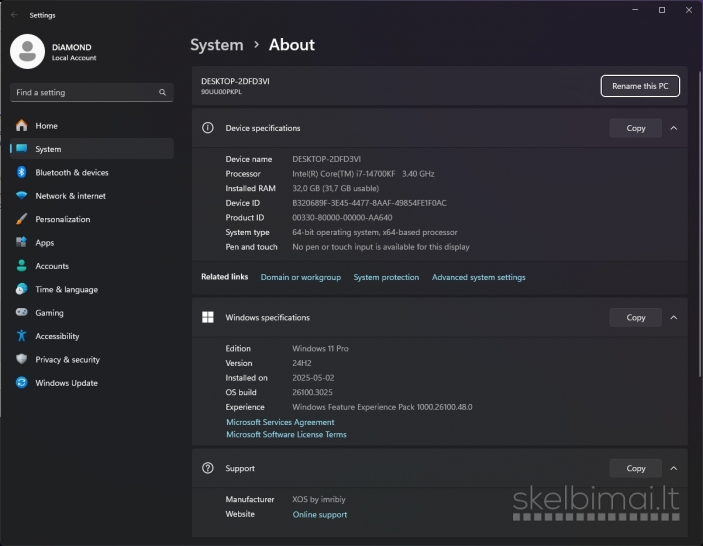Click the version value 24H2
The image size is (703, 546).
(302, 363)
